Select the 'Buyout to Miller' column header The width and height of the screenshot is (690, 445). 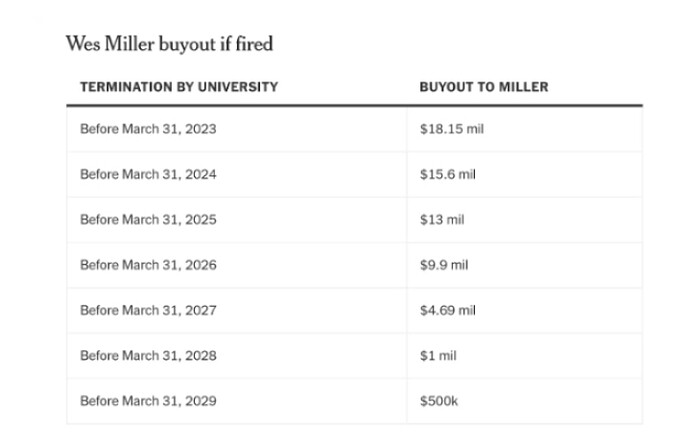[484, 87]
